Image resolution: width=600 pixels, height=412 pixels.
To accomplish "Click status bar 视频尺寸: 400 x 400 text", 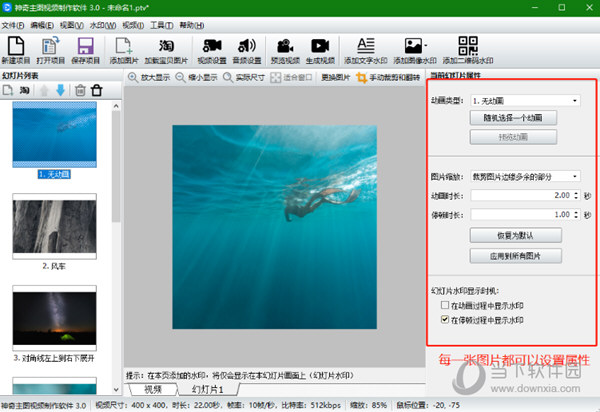I will [131, 405].
